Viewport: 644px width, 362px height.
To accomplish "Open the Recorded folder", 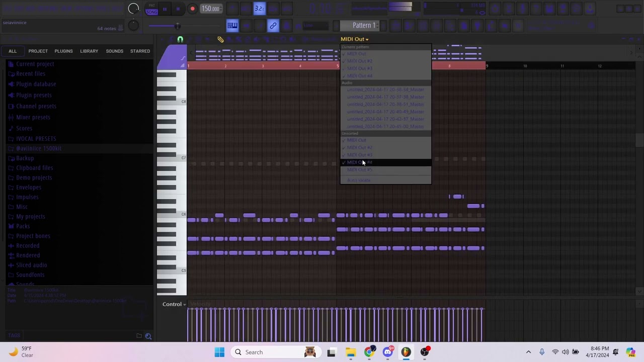I will 27,245.
